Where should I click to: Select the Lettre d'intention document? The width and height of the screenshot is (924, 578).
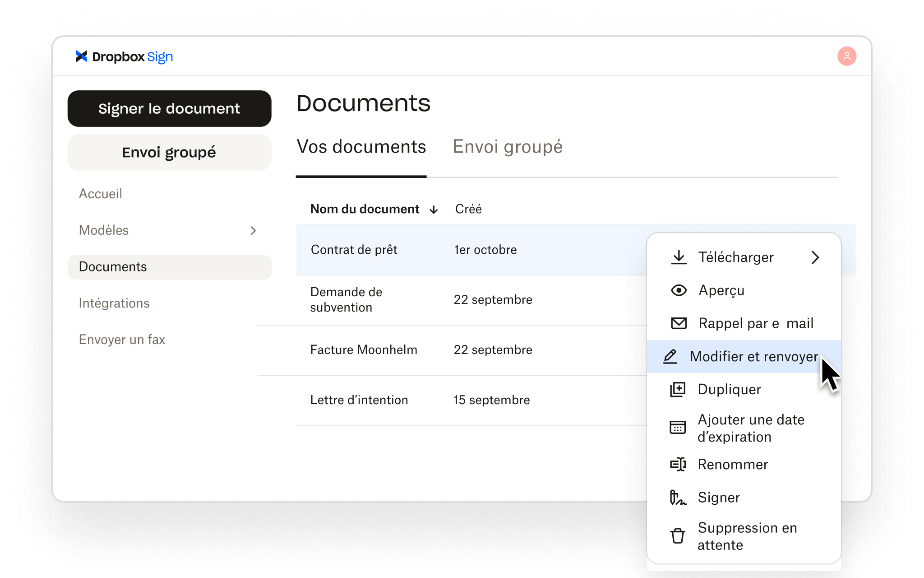point(359,400)
